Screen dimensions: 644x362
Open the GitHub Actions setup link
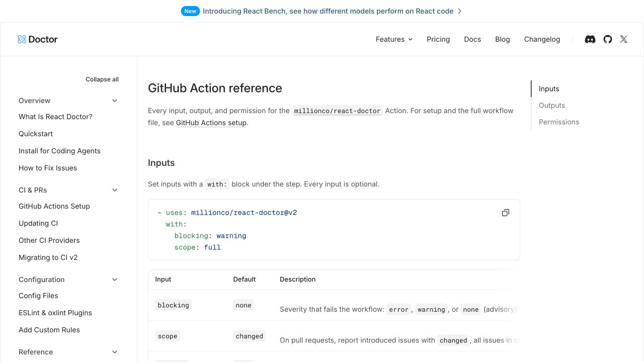(x=211, y=123)
